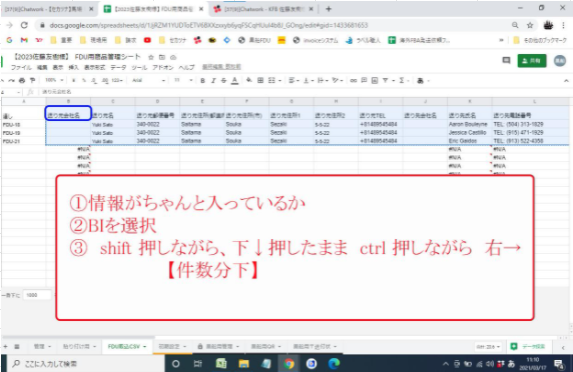Click the print icon in toolbar
573x372 pixels.
pyautogui.click(x=22, y=80)
